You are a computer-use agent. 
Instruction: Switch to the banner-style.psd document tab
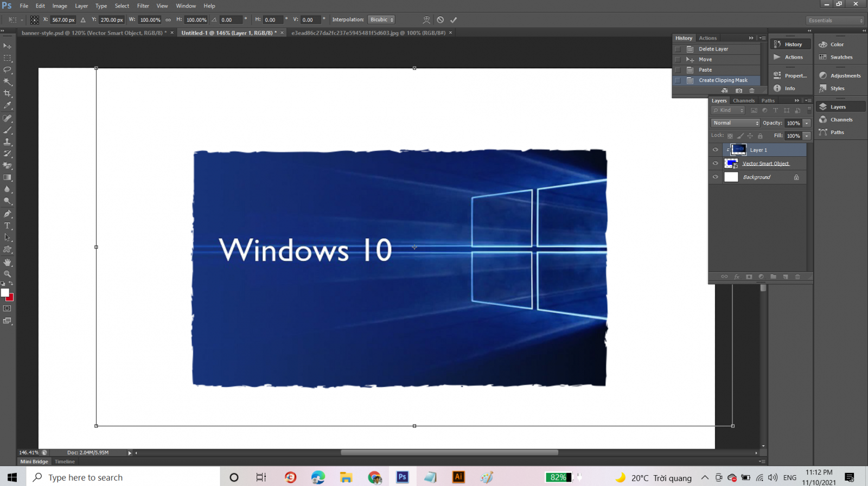click(x=94, y=33)
